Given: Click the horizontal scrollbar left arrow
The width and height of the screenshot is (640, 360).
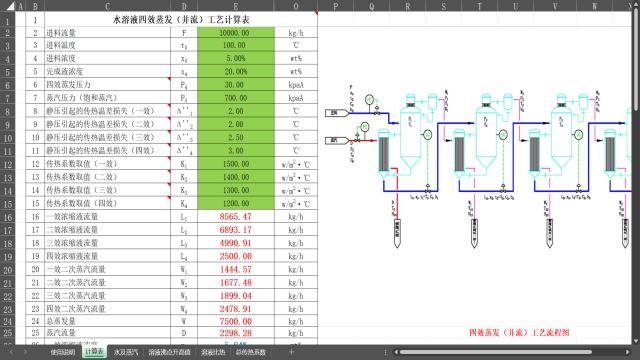Looking at the screenshot, I should pyautogui.click(x=396, y=352).
